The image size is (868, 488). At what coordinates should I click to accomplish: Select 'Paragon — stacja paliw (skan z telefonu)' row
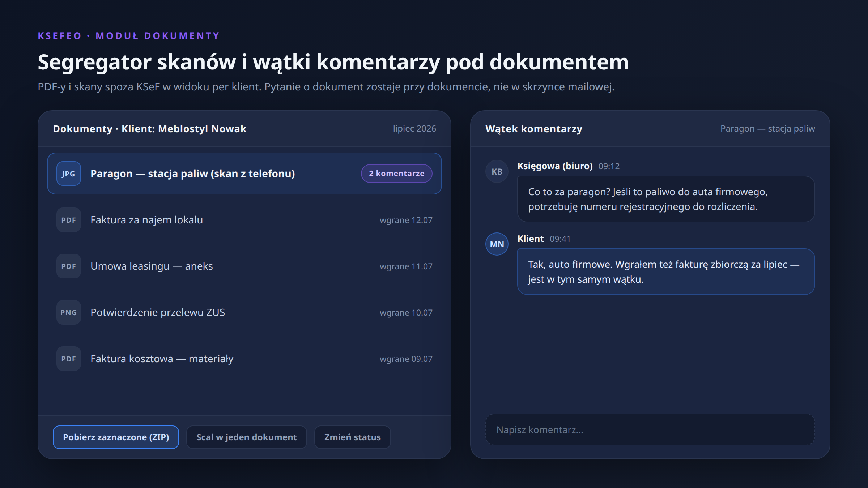point(244,174)
